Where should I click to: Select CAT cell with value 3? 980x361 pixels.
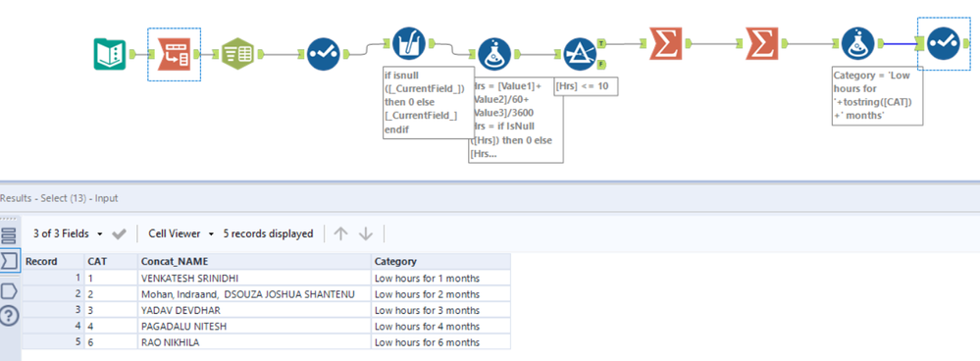coord(111,310)
